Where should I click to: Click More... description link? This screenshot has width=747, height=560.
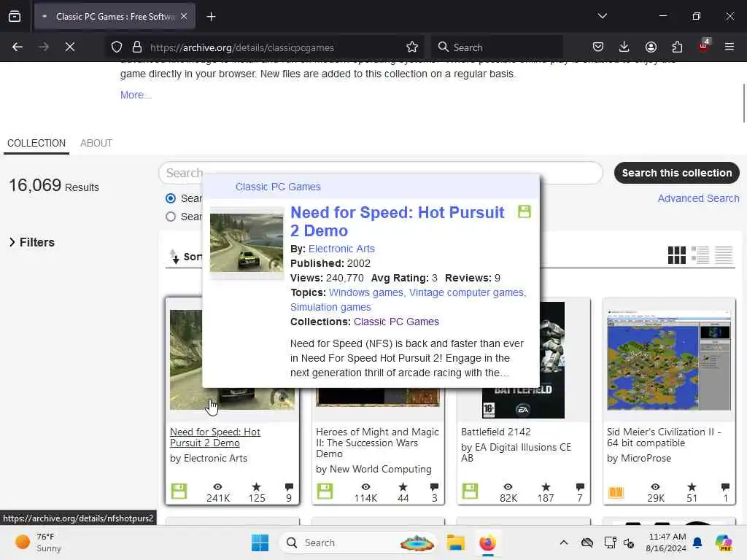[x=136, y=95]
